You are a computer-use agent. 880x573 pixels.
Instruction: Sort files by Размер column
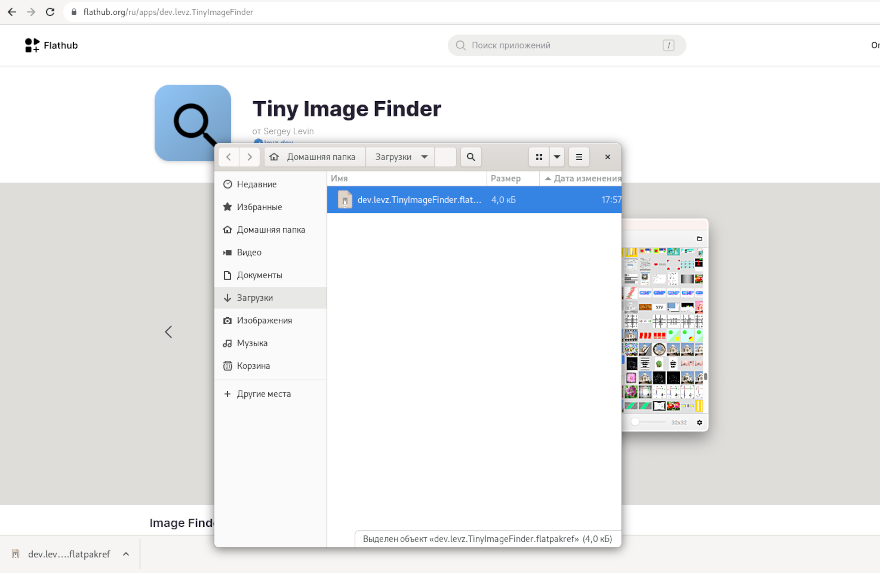point(506,178)
